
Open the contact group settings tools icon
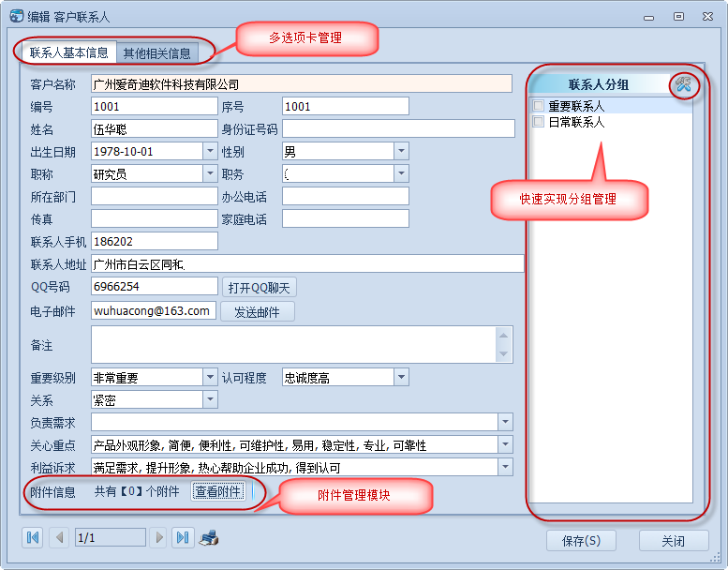[x=683, y=84]
